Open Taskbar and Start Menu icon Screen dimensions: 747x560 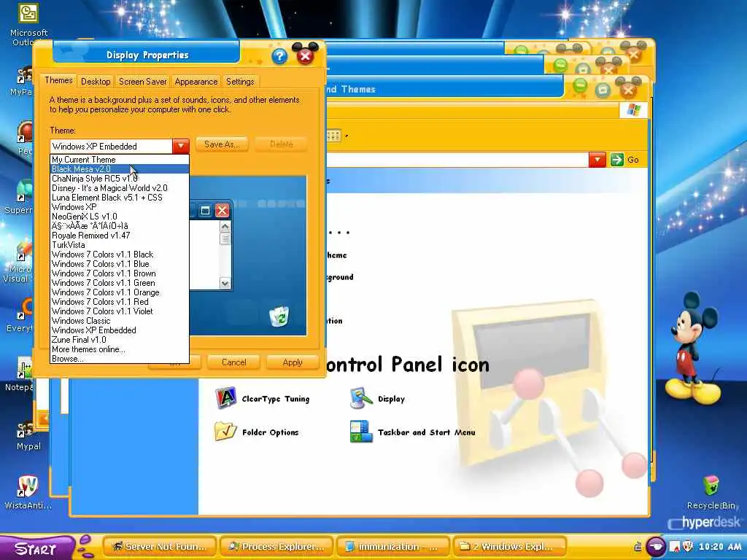click(413, 432)
